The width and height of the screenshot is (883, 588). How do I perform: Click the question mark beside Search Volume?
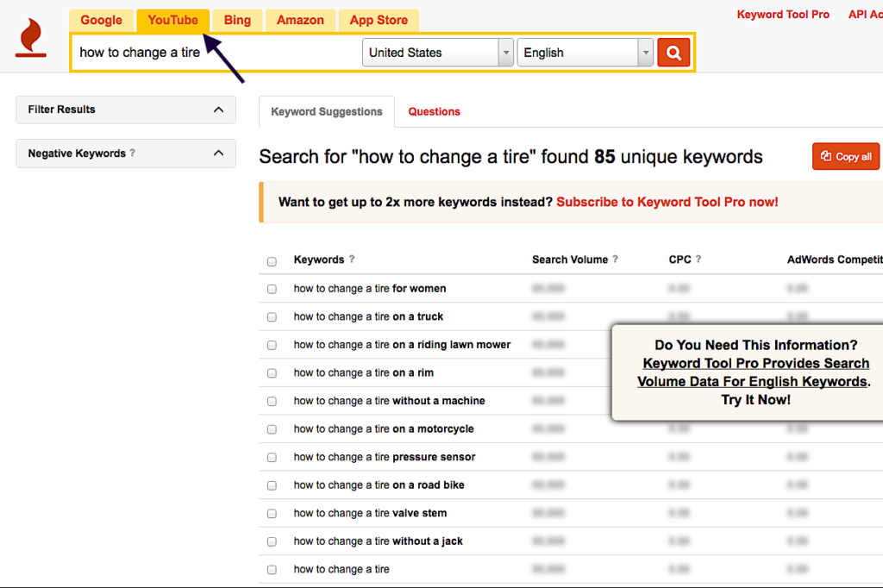616,260
